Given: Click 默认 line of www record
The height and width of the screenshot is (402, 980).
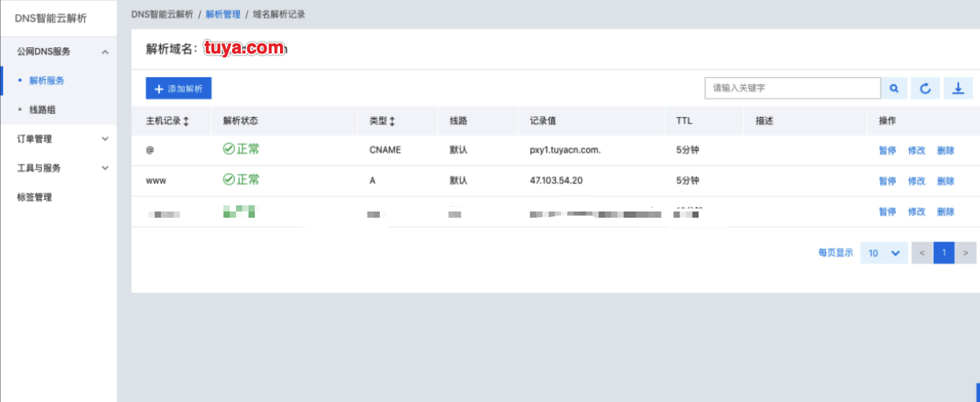Looking at the screenshot, I should pyautogui.click(x=459, y=181).
